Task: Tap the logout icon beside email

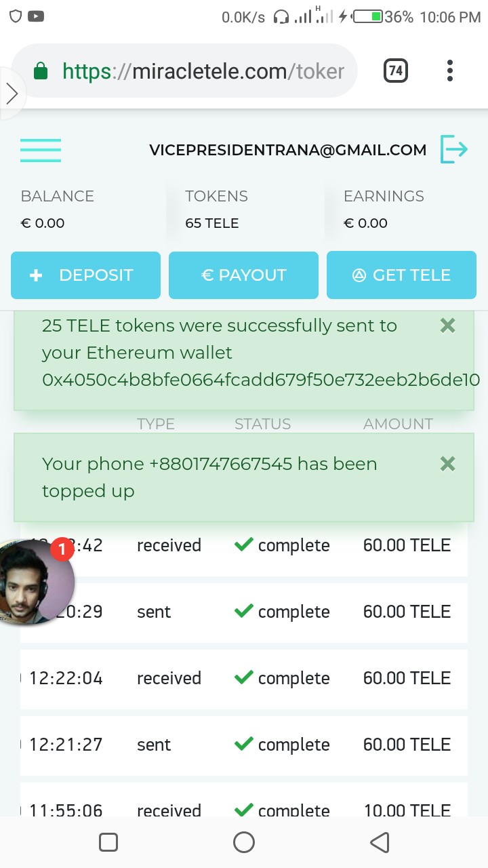Action: click(x=454, y=149)
